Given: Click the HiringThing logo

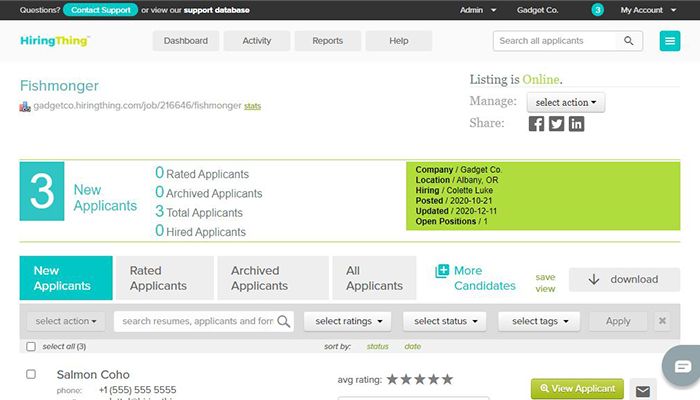Looking at the screenshot, I should click(x=55, y=41).
